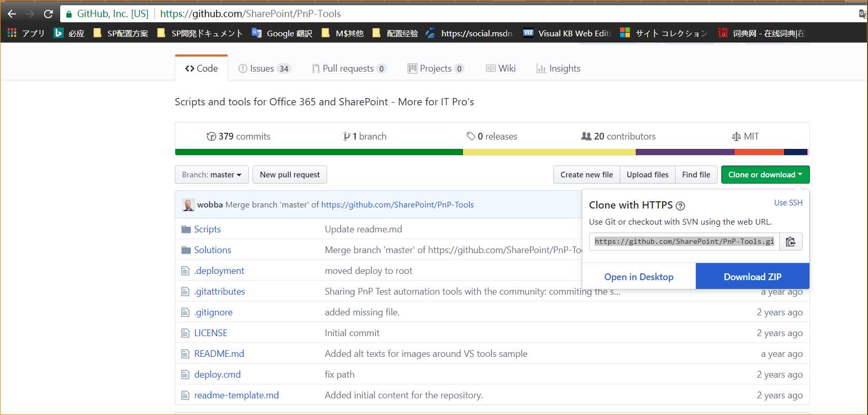Open the 'fix path' commit message
This screenshot has height=415, width=868.
(x=340, y=375)
